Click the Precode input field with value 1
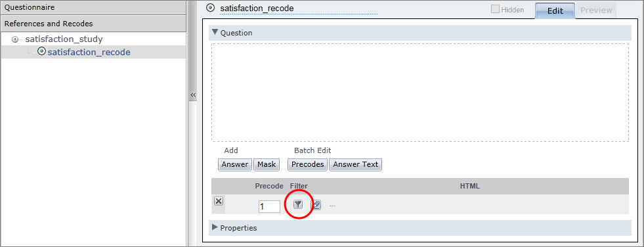 click(x=269, y=206)
